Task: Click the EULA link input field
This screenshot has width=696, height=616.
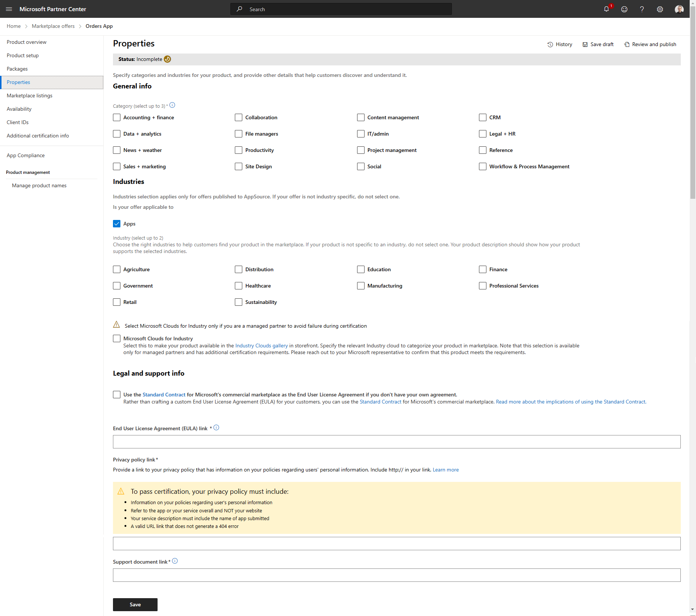Action: (x=397, y=442)
